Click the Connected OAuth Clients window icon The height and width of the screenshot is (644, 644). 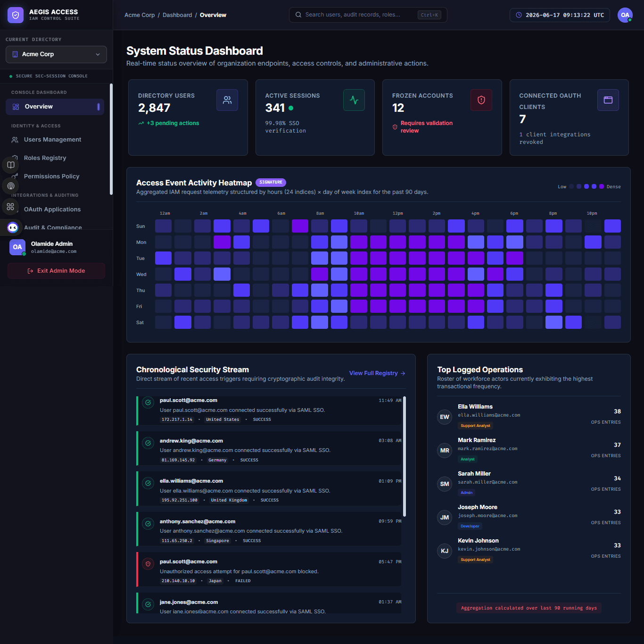click(x=608, y=100)
